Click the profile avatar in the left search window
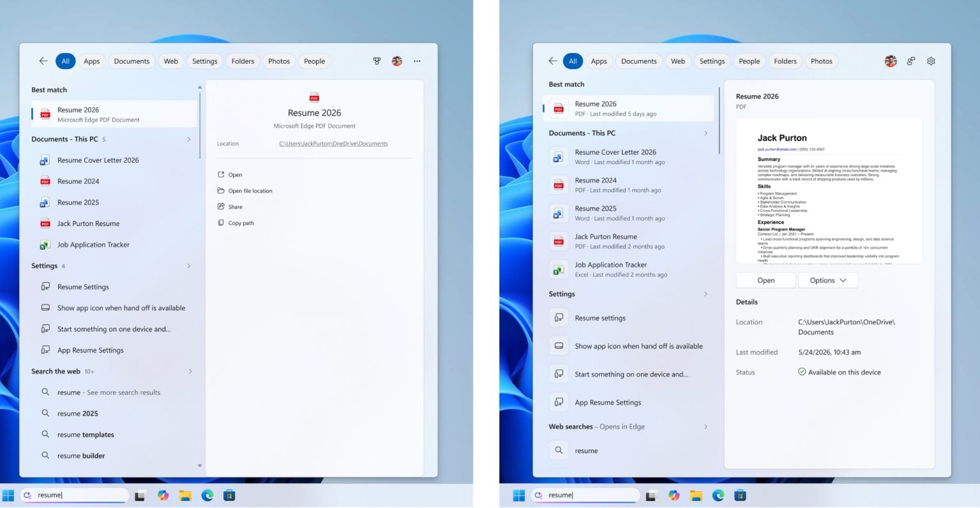Image resolution: width=980 pixels, height=508 pixels. coord(397,61)
